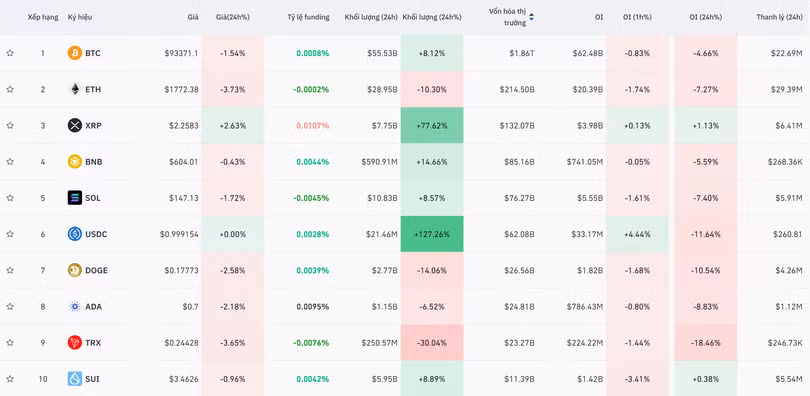Sort by OI (1h%) column header
Screen dimensions: 810x396
(x=637, y=17)
